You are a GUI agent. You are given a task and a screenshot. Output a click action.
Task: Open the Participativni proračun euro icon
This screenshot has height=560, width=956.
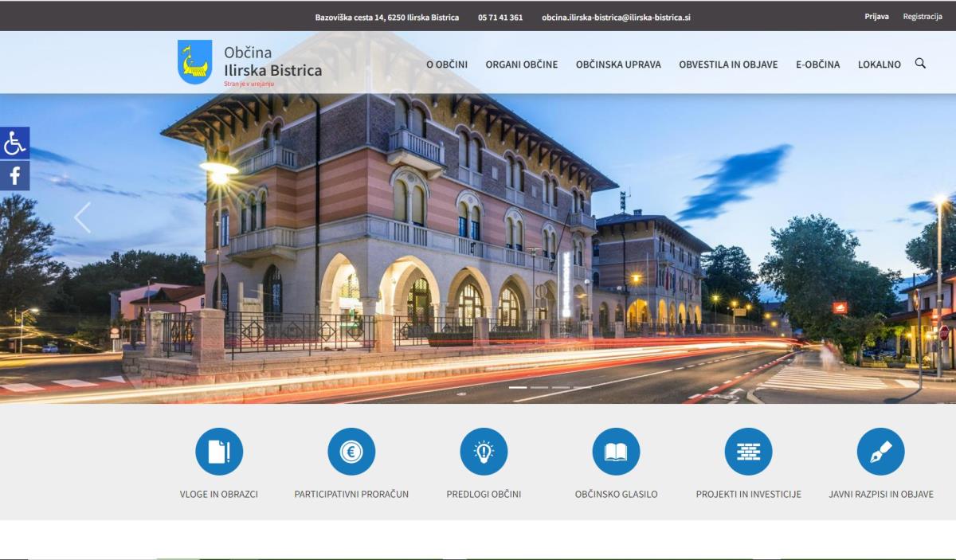tap(351, 452)
